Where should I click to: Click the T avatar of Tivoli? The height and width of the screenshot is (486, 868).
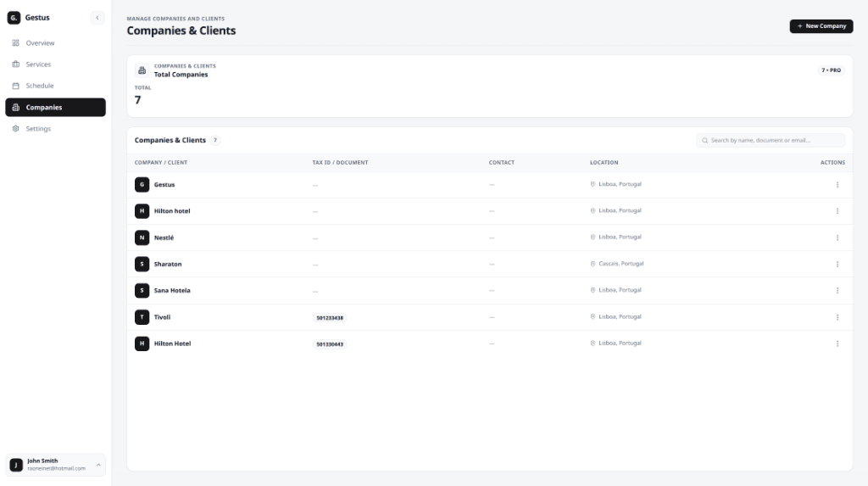tap(142, 317)
